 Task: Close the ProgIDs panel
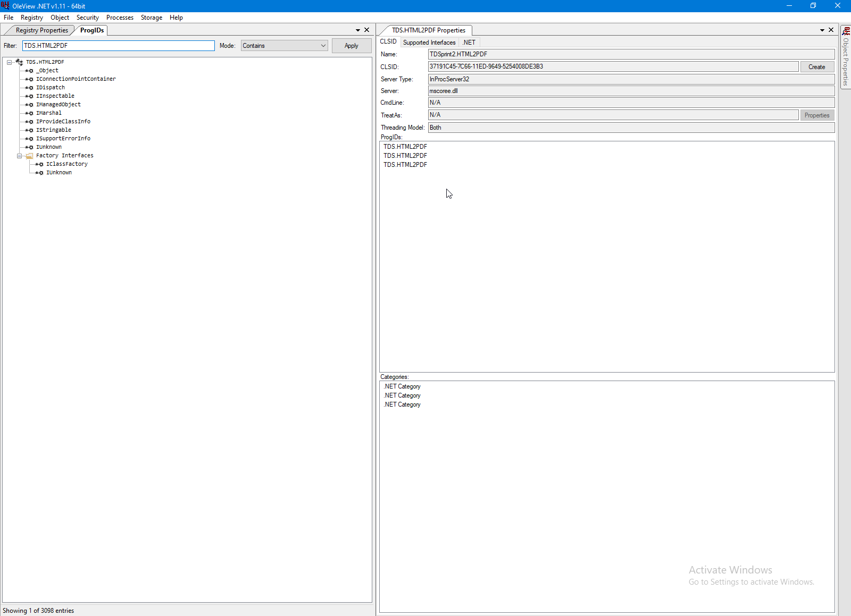pos(367,30)
